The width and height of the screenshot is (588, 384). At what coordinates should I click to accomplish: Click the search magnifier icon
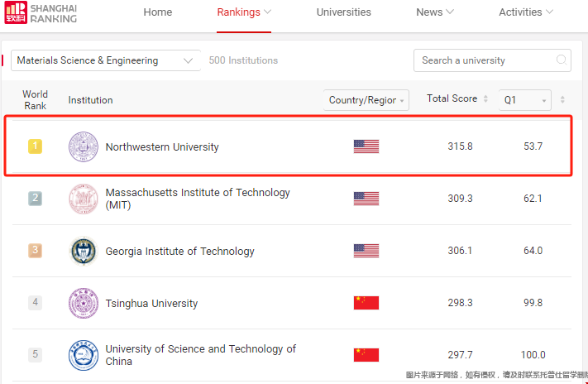pos(561,60)
